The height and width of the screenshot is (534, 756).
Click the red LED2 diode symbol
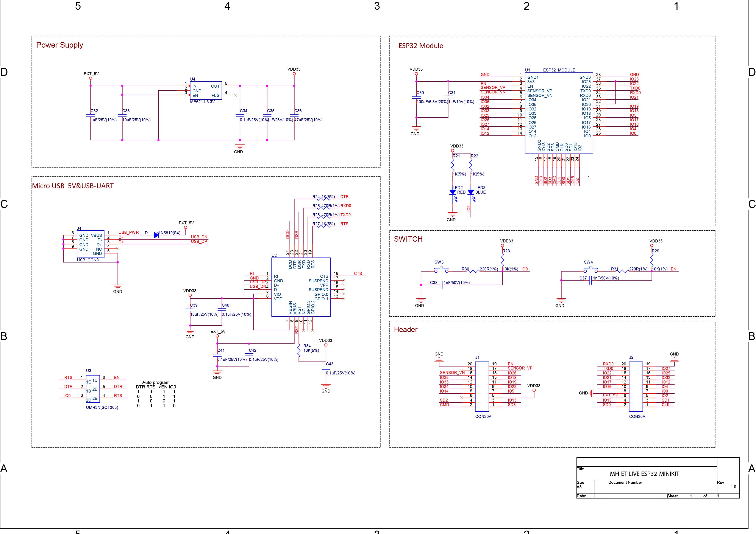[x=453, y=192]
